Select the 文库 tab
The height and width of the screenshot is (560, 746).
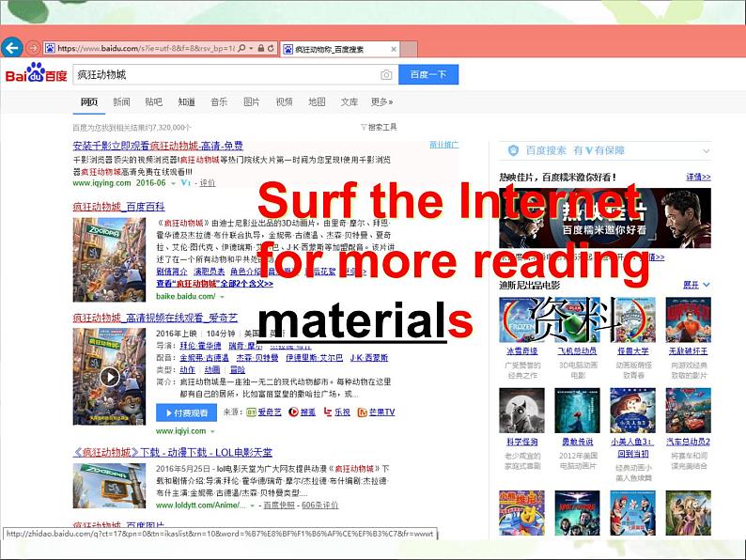pos(350,101)
